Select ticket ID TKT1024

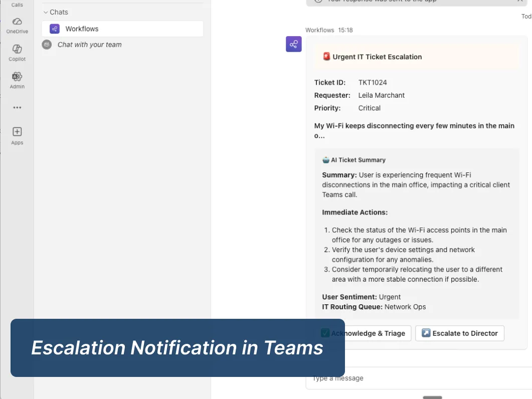tap(373, 82)
